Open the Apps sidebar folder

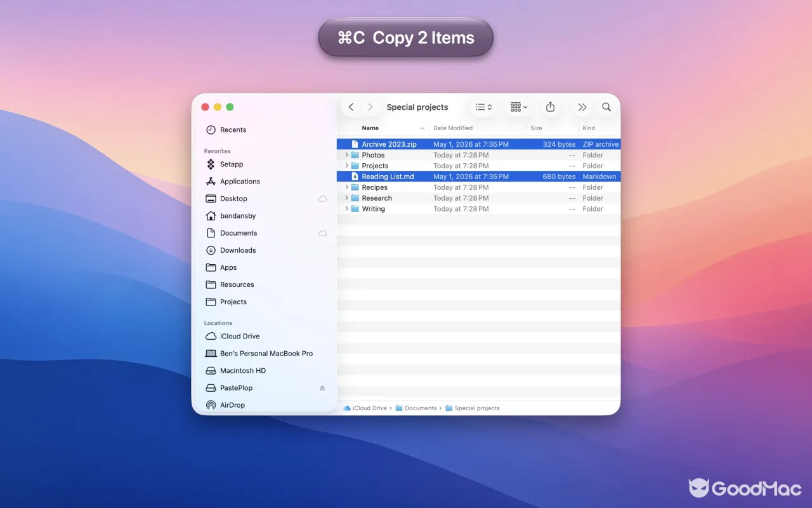tap(221, 267)
